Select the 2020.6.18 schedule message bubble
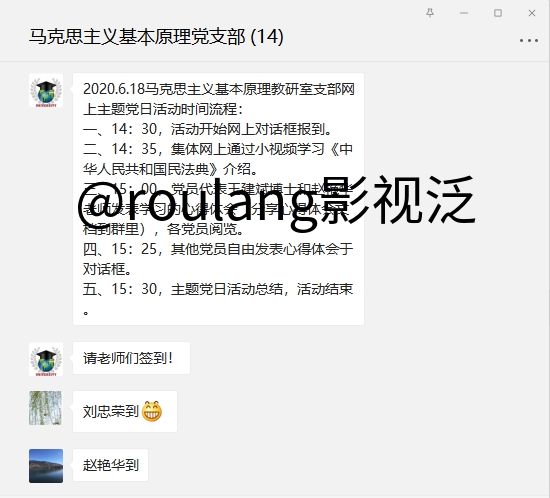Viewport: 550px width, 498px height. coord(218,199)
